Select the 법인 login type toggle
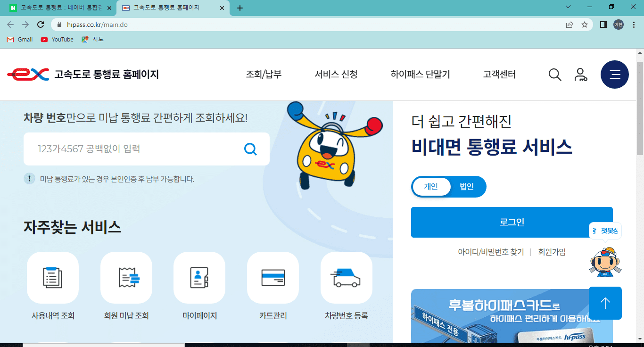This screenshot has height=347, width=644. (467, 187)
